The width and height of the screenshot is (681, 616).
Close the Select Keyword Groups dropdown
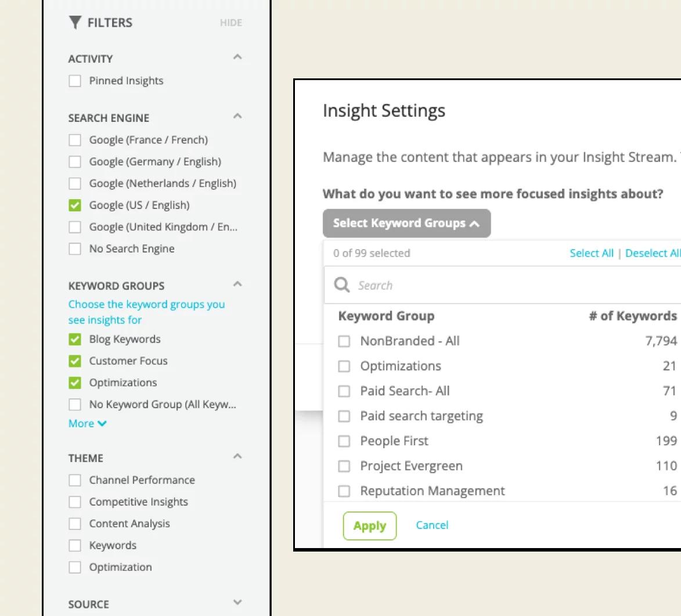pyautogui.click(x=406, y=224)
